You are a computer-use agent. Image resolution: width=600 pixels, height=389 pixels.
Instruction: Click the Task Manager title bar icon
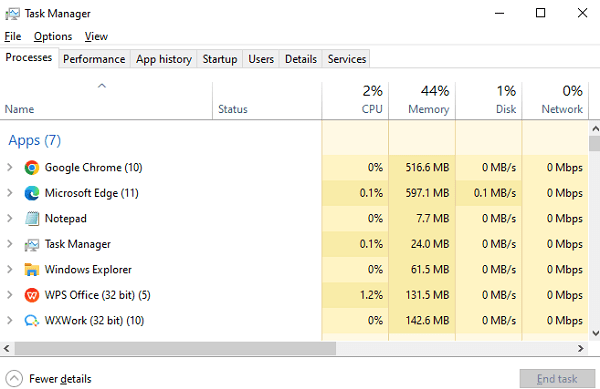pos(12,14)
